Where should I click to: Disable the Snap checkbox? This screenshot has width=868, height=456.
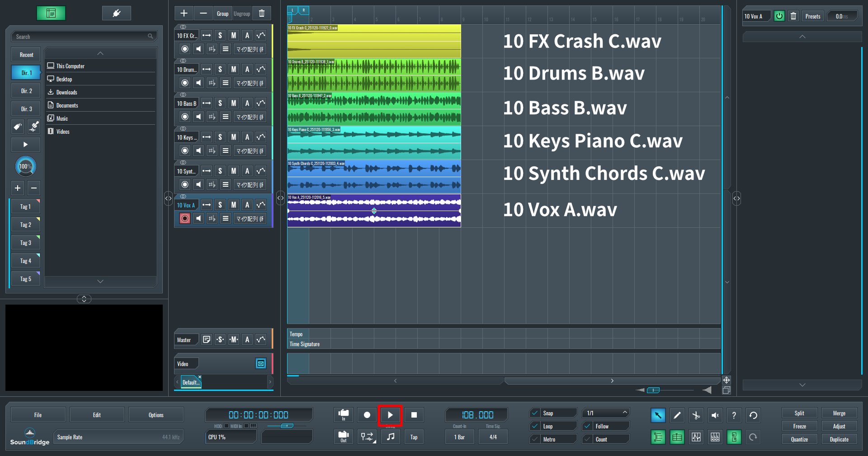pos(535,413)
